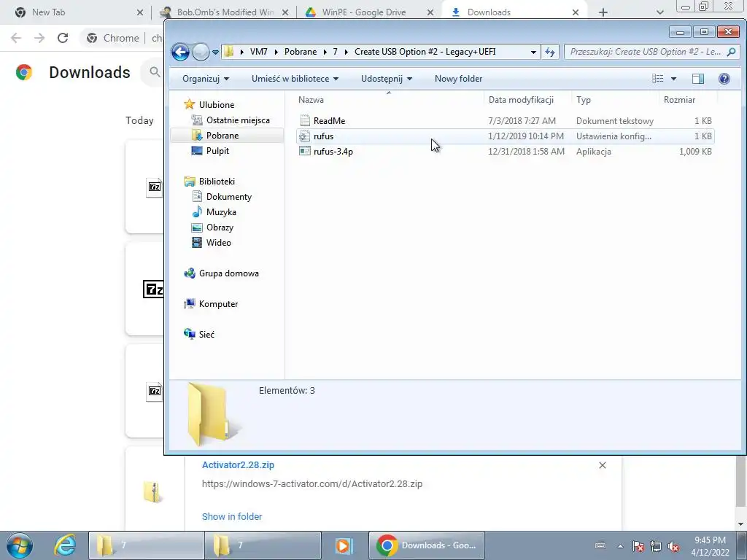Image resolution: width=747 pixels, height=560 pixels.
Task: Switch to WinPE - Google Drive tab
Action: click(370, 12)
